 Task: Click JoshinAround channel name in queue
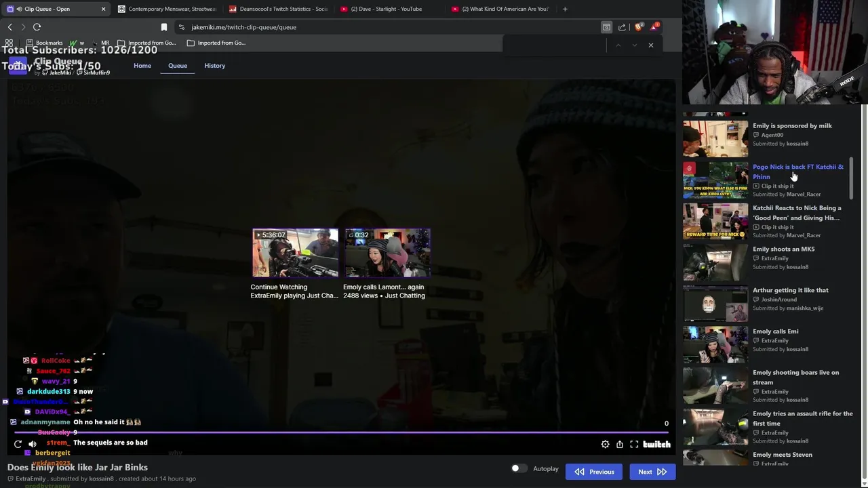point(778,300)
